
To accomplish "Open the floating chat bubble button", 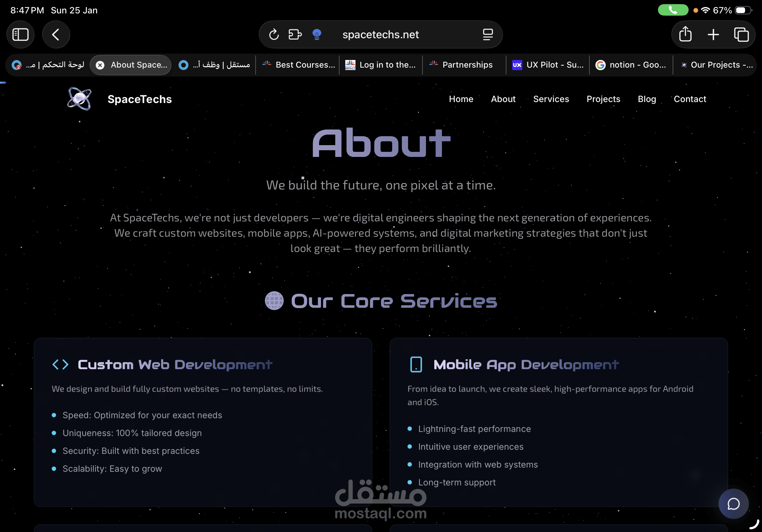I will pyautogui.click(x=733, y=504).
